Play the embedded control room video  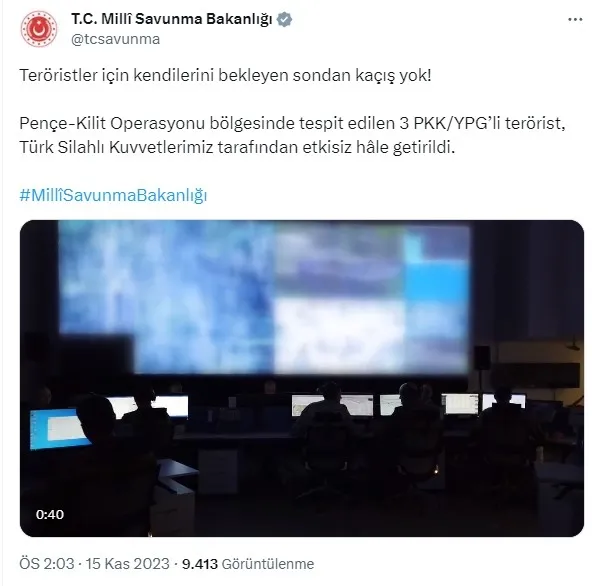click(x=302, y=378)
